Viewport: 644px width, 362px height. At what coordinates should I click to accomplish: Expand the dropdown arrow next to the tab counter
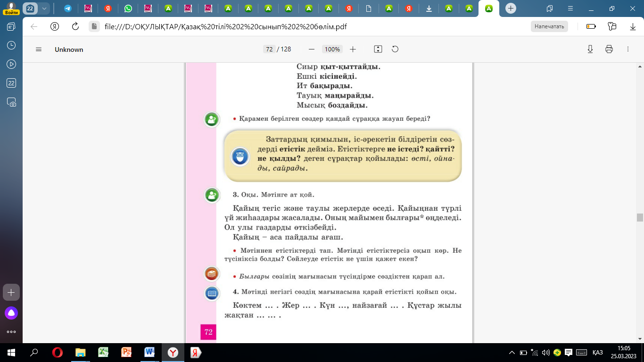[x=44, y=8]
